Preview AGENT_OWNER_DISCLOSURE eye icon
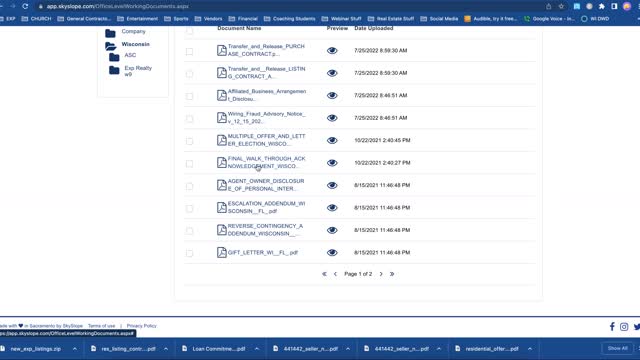640x360 pixels. point(332,185)
